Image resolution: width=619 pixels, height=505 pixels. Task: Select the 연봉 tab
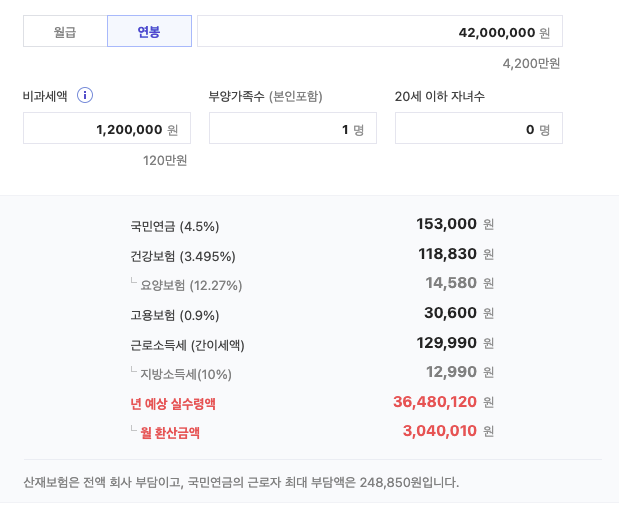(149, 31)
